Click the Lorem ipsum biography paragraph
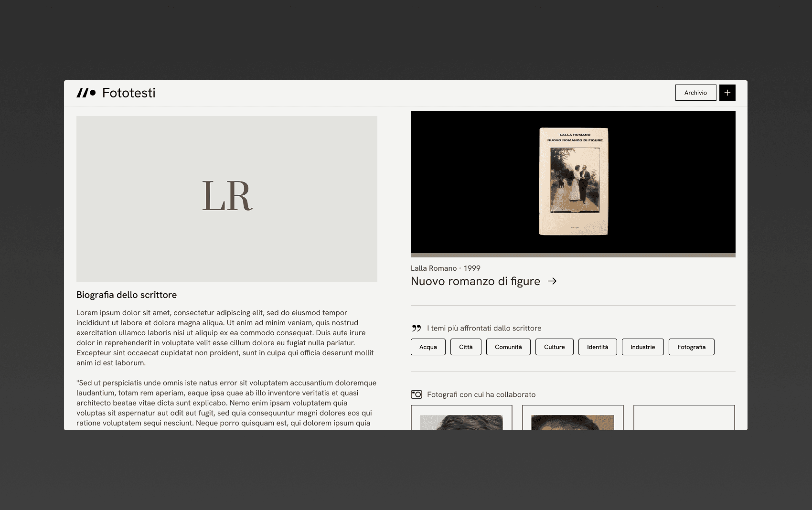The height and width of the screenshot is (510, 812). (x=225, y=338)
